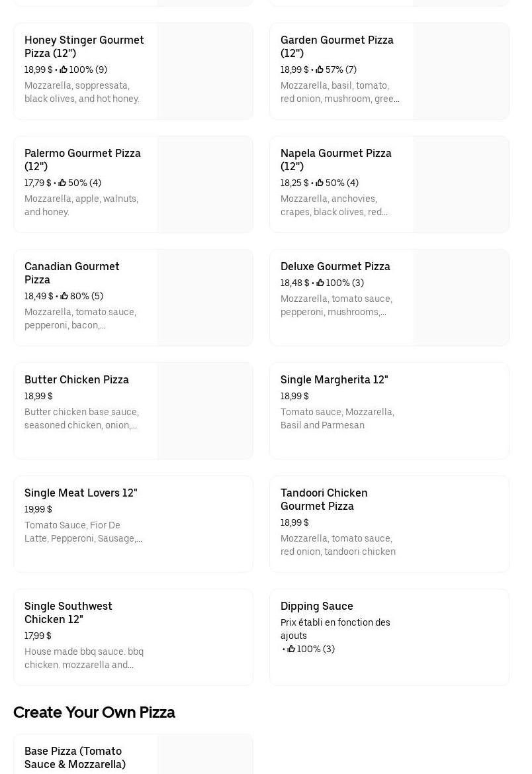The height and width of the screenshot is (774, 532).
Task: Select the Napela Gourmet Pizza photo
Action: [x=461, y=185]
